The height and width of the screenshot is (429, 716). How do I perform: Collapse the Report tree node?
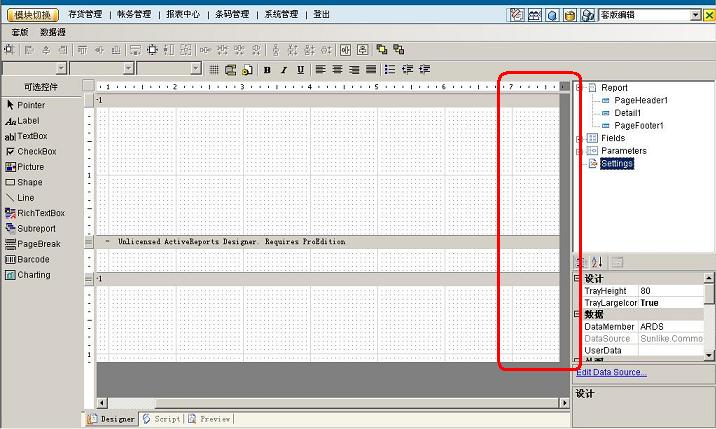point(579,88)
